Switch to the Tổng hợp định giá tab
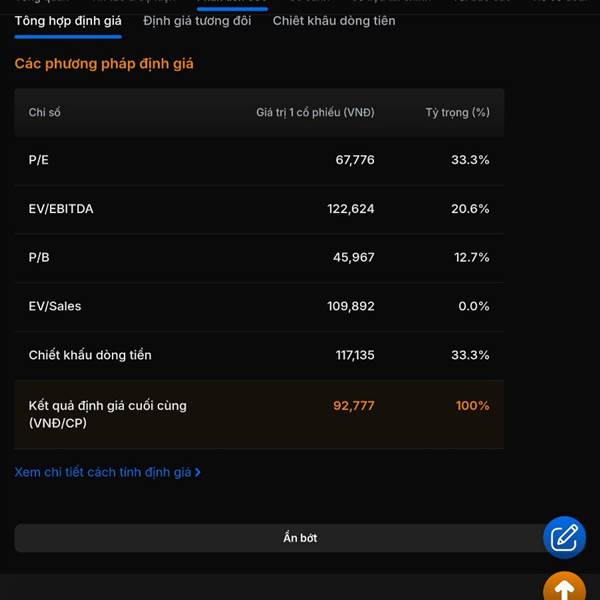Viewport: 600px width, 600px height. [68, 21]
